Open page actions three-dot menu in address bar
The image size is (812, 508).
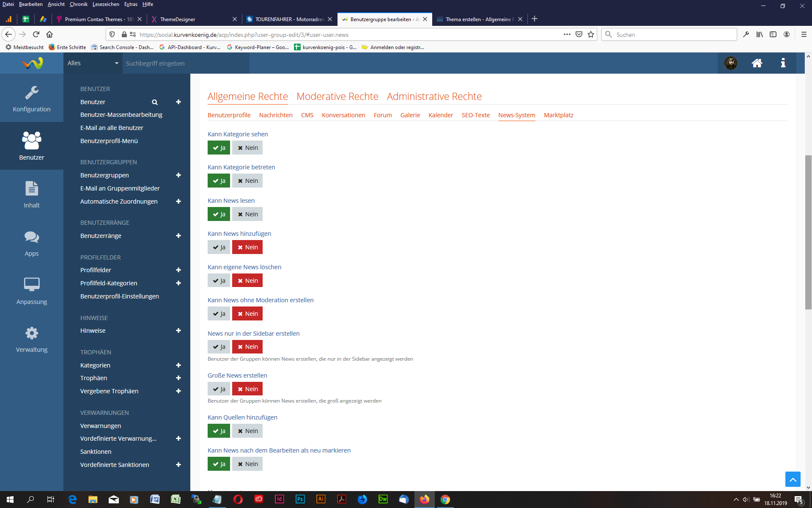coord(567,34)
